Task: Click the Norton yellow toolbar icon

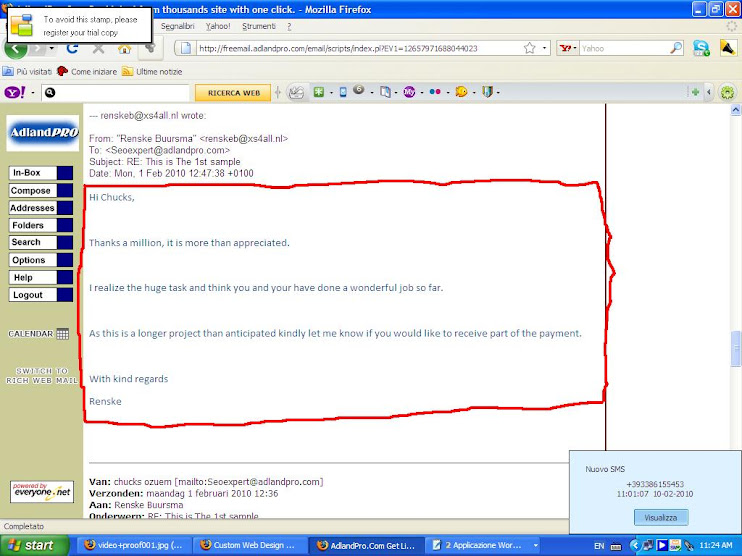Action: [x=728, y=48]
